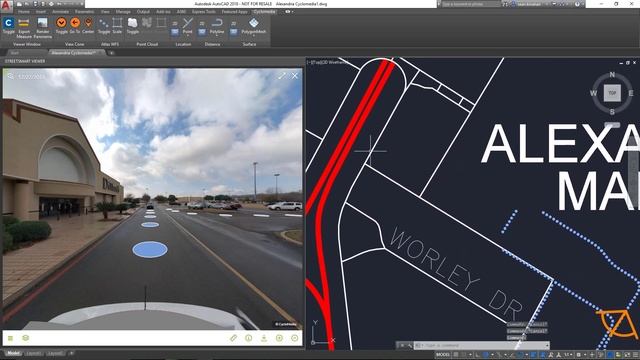
Task: Add a new layout tab
Action: coord(71,353)
